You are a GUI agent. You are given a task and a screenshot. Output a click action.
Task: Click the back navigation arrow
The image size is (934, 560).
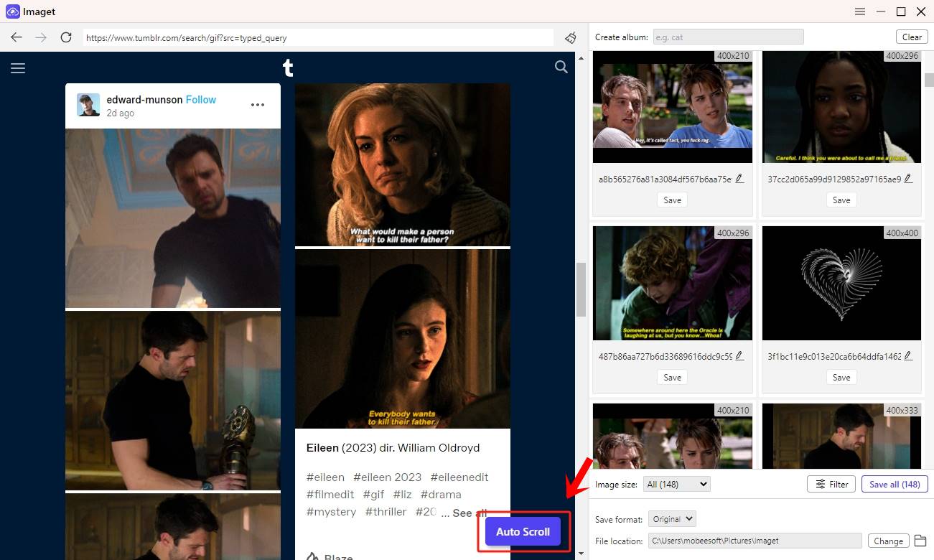coord(16,37)
